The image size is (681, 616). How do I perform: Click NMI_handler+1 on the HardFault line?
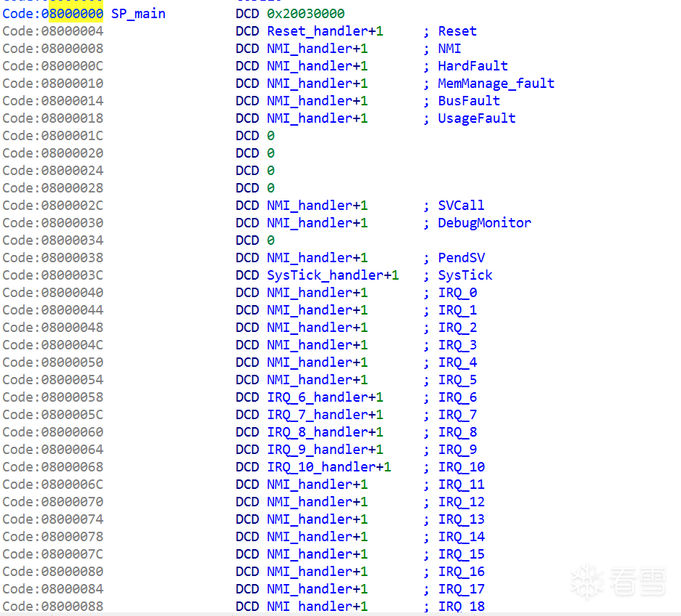coord(317,66)
